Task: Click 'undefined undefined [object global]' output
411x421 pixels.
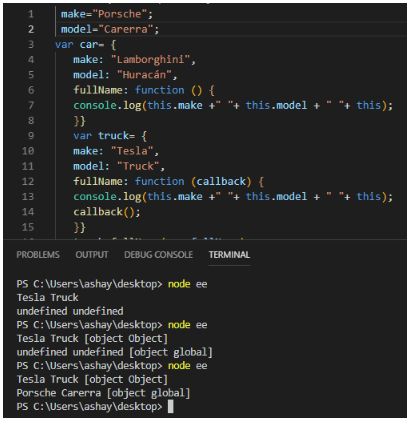Action: [x=114, y=352]
